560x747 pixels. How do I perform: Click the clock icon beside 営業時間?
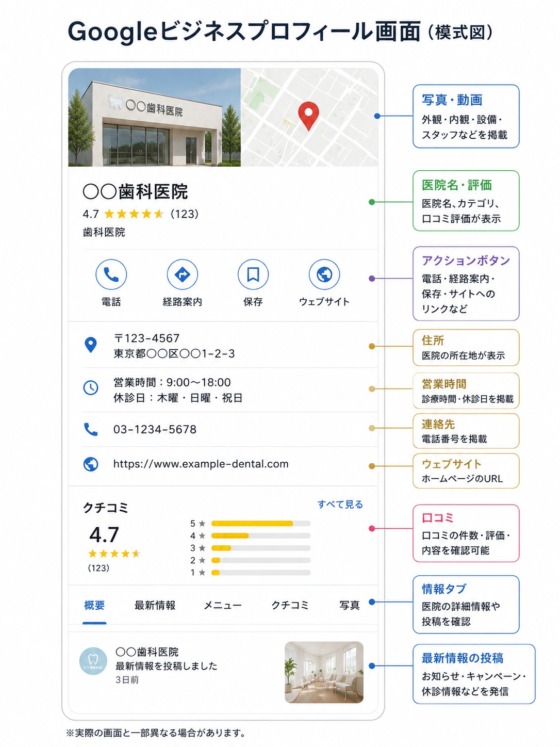pyautogui.click(x=91, y=387)
